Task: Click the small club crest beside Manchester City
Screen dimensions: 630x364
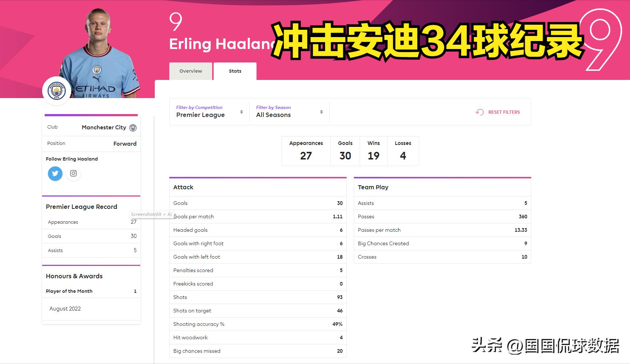Action: point(133,128)
